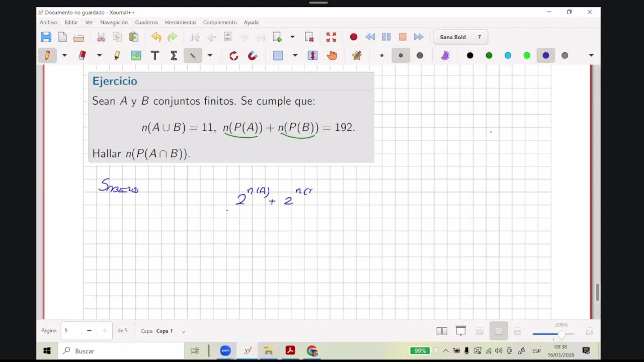Select light blue pen color
This screenshot has width=644, height=362.
click(508, 55)
